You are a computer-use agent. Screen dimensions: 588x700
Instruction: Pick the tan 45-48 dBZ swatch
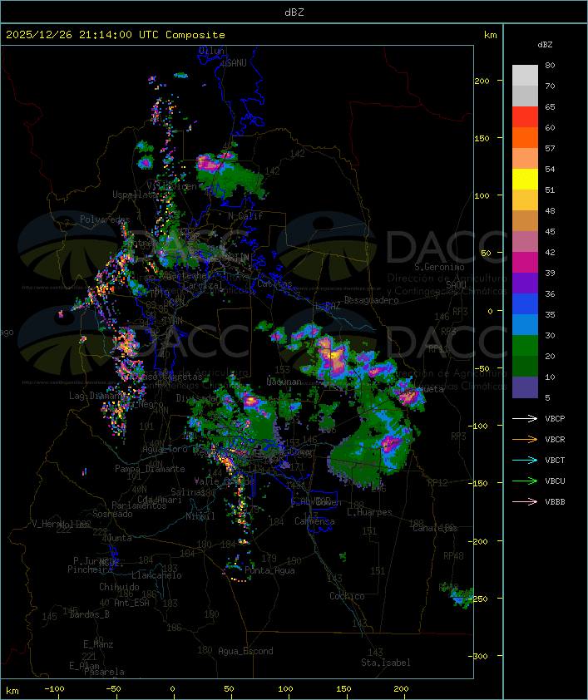[525, 220]
